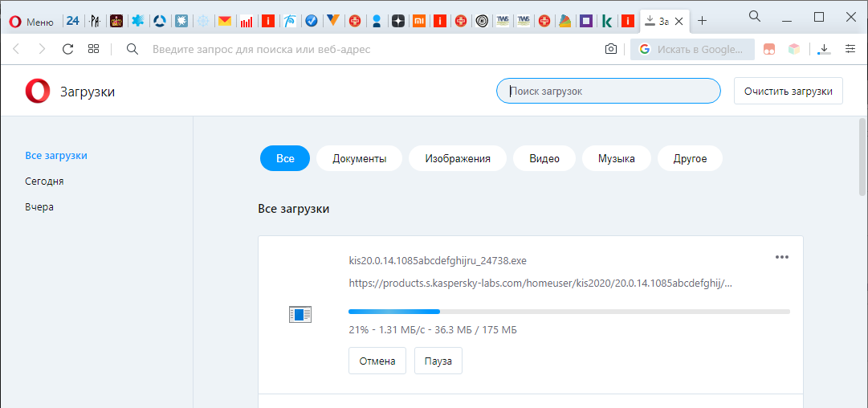Click the magnifier icon in the address bar
This screenshot has width=868, height=408.
coord(132,49)
